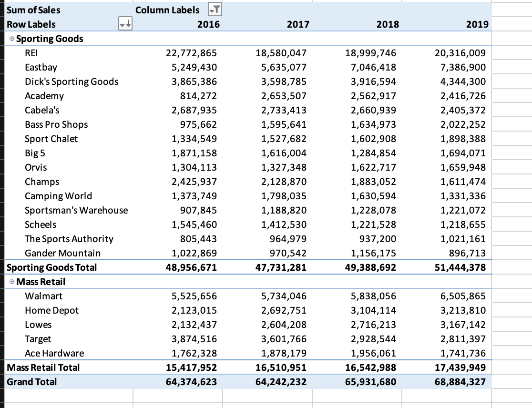Viewport: 532px width, 408px height.
Task: Click Sport Chalet 2016 value 1,334,549
Action: click(x=194, y=139)
